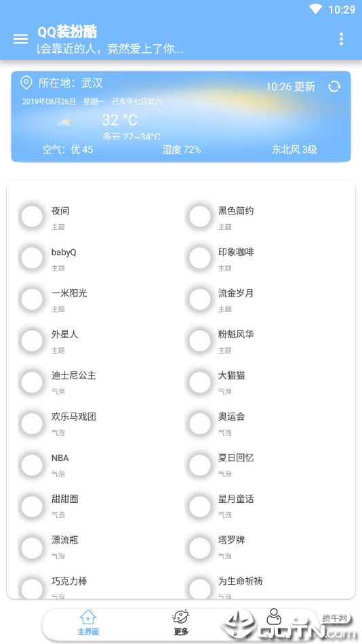This screenshot has height=644, width=362.
Task: Switch to the 更多 planet tab
Action: pyautogui.click(x=180, y=623)
